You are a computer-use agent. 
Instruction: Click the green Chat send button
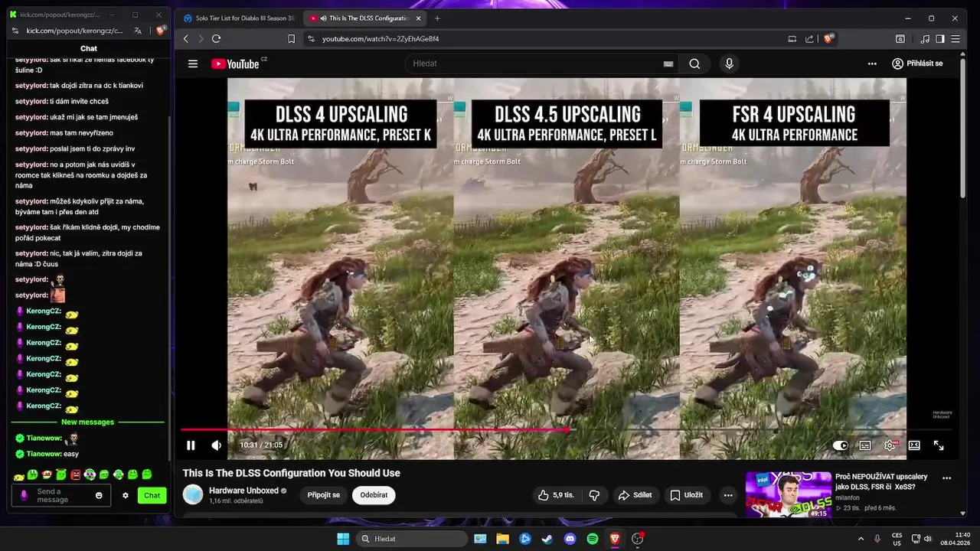152,496
